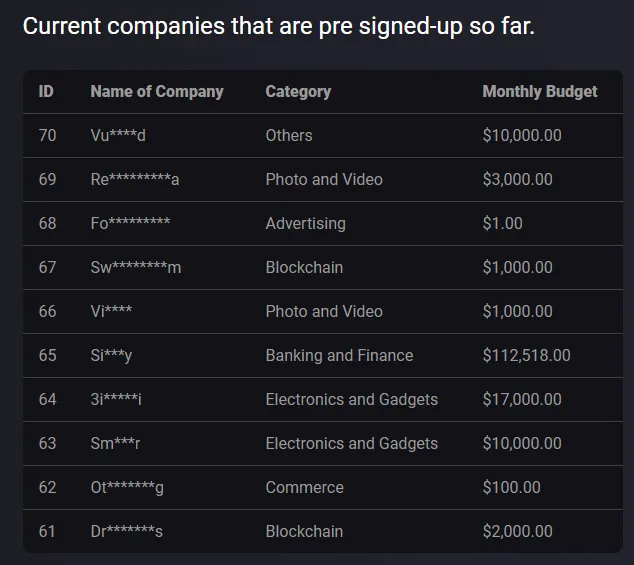Click the Advertising category cell

pyautogui.click(x=305, y=224)
